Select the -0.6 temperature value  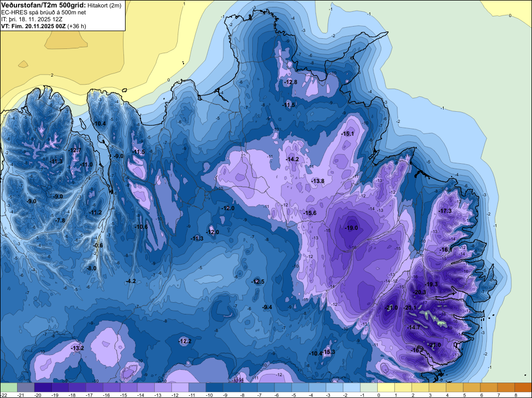point(98,245)
